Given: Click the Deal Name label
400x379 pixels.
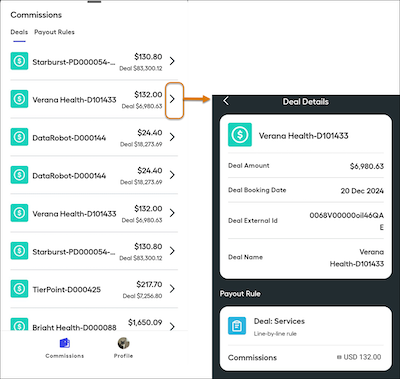Looking at the screenshot, I should (x=245, y=257).
